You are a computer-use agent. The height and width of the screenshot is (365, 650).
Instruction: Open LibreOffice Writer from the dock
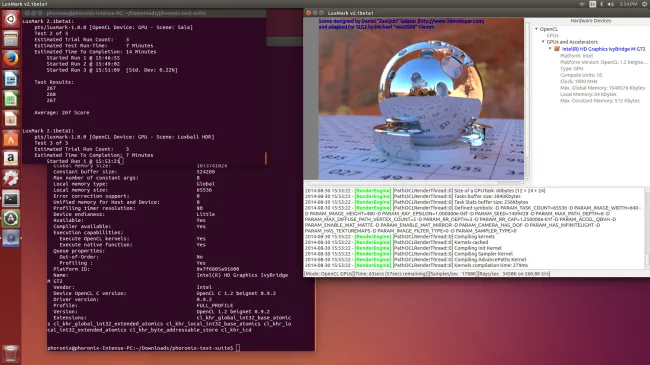pos(11,79)
